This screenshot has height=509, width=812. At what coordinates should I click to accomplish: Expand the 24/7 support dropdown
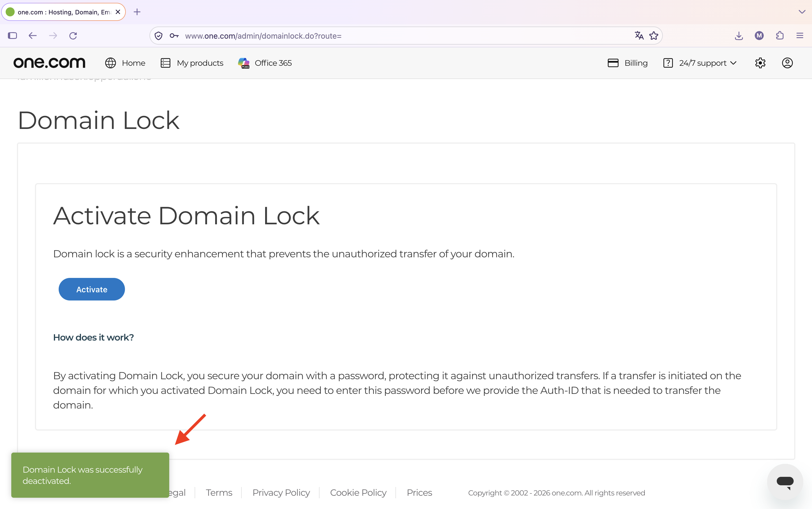[x=700, y=63]
